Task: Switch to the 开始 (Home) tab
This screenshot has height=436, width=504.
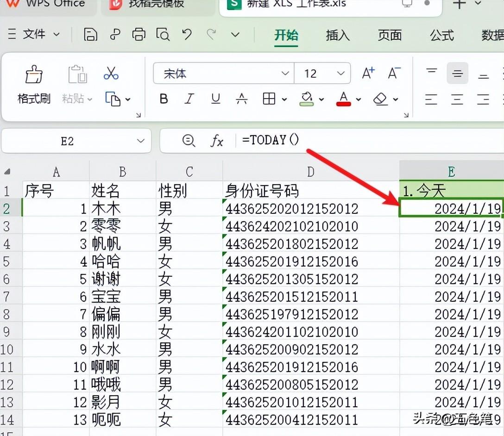Action: click(x=286, y=35)
